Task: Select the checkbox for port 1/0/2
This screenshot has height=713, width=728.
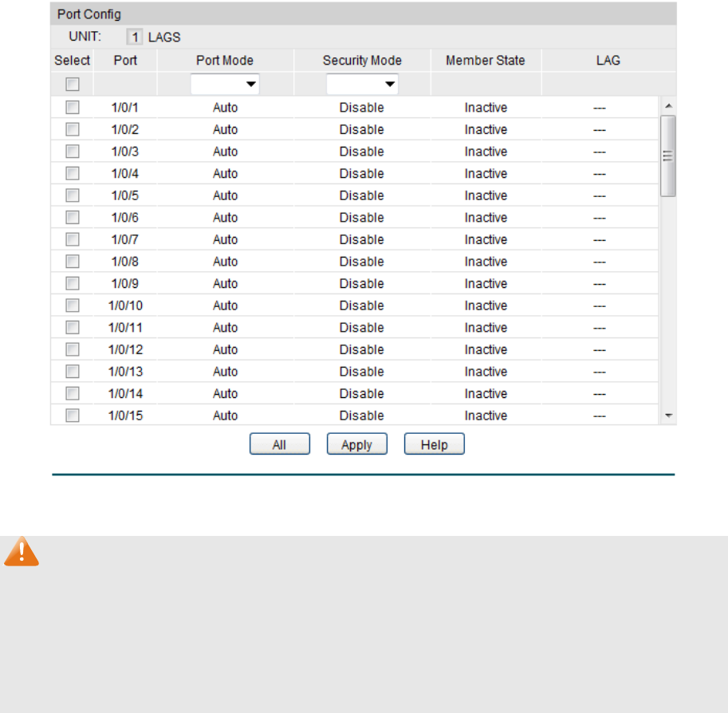Action: (73, 129)
